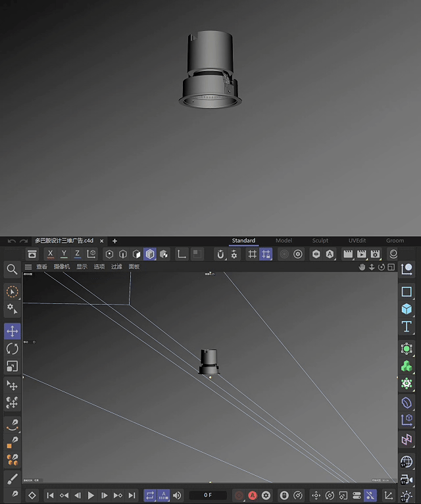
Task: Toggle workplane grid icon
Action: pyautogui.click(x=253, y=254)
